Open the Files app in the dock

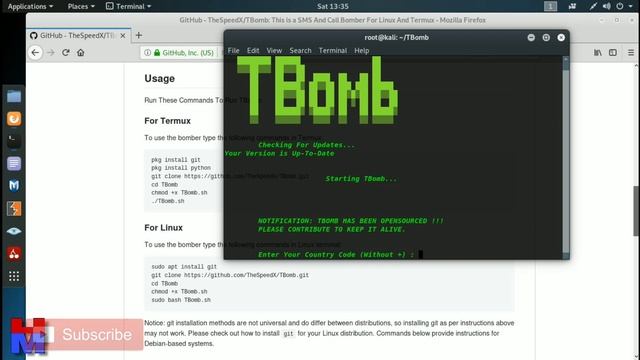pyautogui.click(x=14, y=96)
